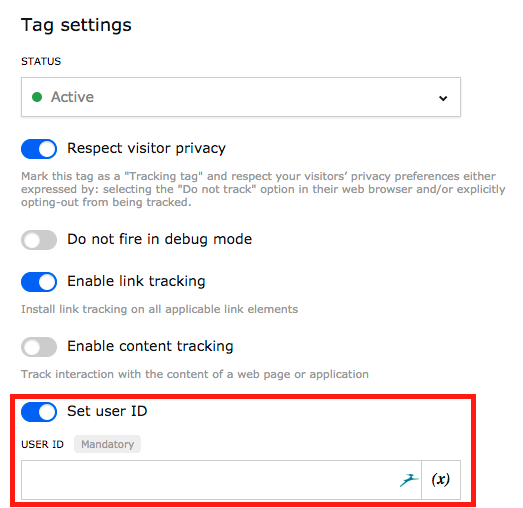
Task: Click the Mandatory badge next to User ID
Action: coord(107,444)
